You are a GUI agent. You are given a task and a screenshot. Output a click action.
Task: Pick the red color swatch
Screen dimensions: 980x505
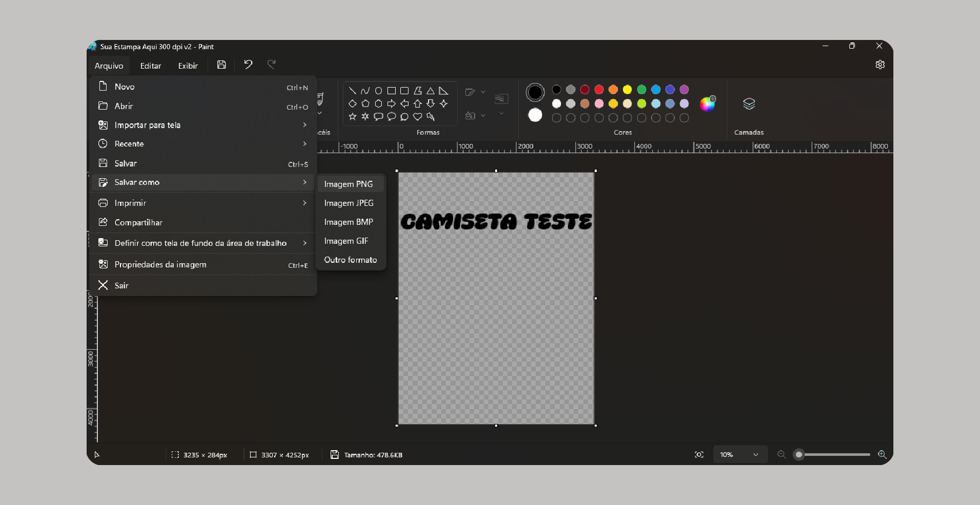click(599, 90)
